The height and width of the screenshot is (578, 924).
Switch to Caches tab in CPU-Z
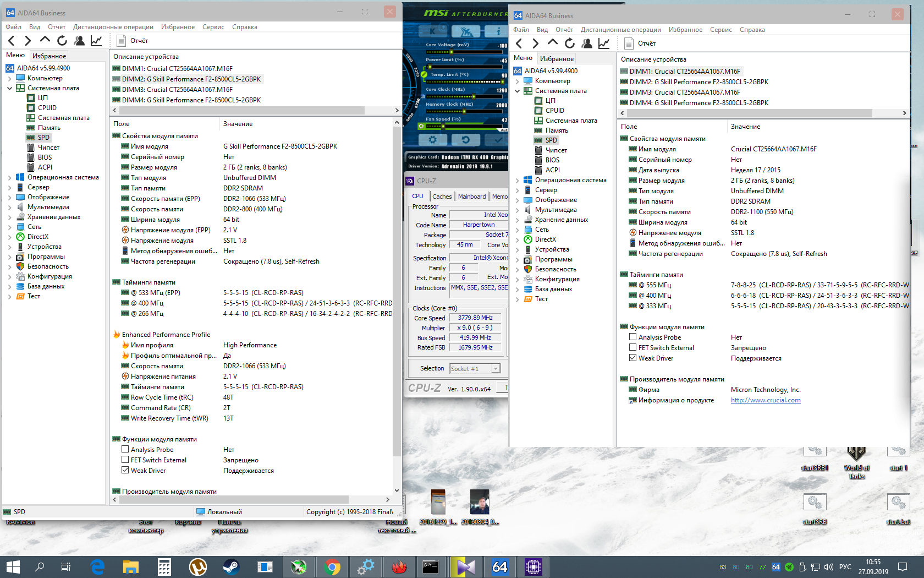pos(442,197)
